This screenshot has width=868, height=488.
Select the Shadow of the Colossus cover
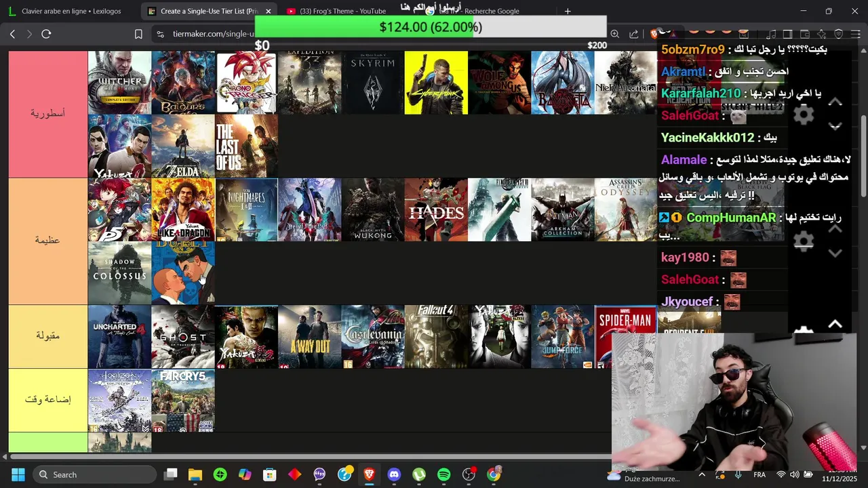pyautogui.click(x=119, y=273)
